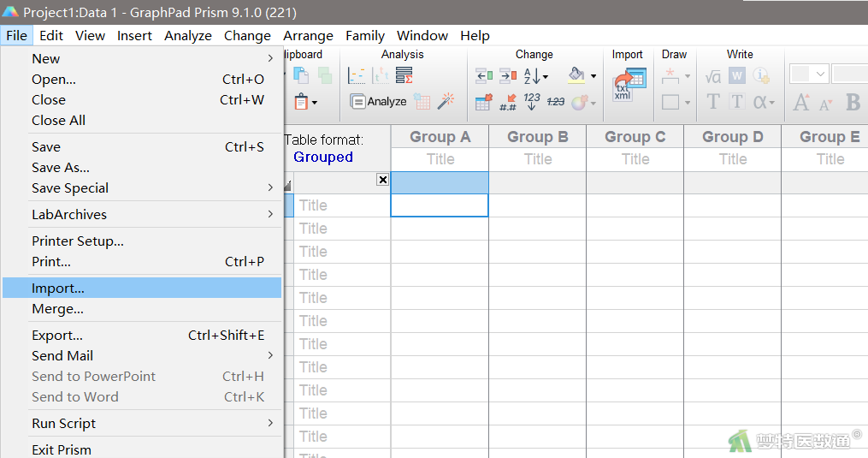Choose Import... in the File menu
The image size is (868, 458).
(x=142, y=288)
